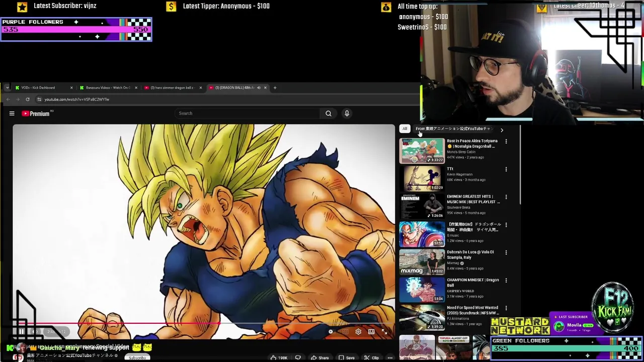This screenshot has width=644, height=362.
Task: Open options for Rest in Peace video
Action: [x=506, y=142]
